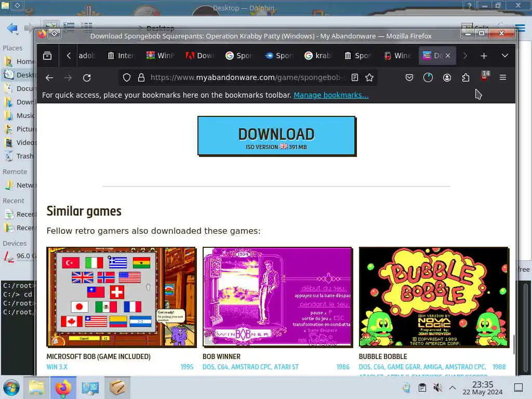Image resolution: width=532 pixels, height=399 pixels.
Task: Reload the current page in Firefox
Action: [x=87, y=78]
